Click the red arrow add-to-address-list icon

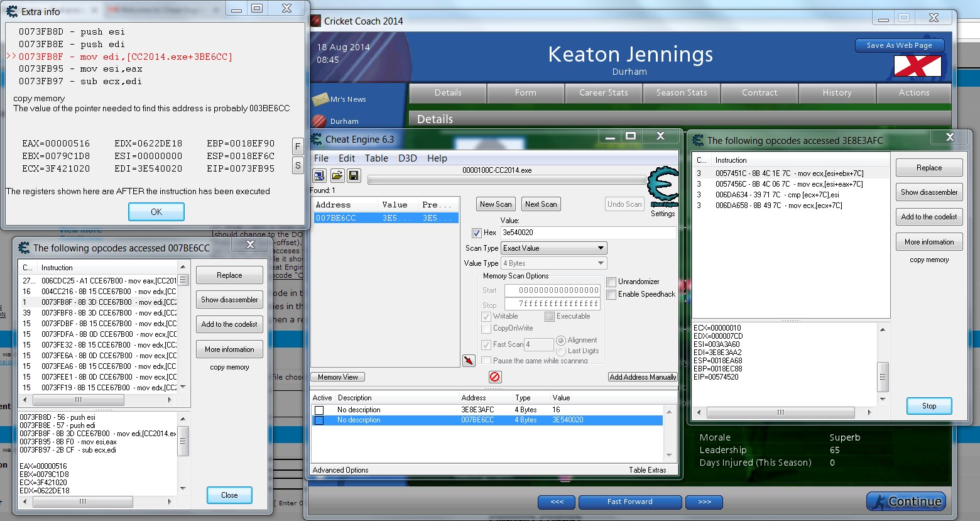(469, 360)
